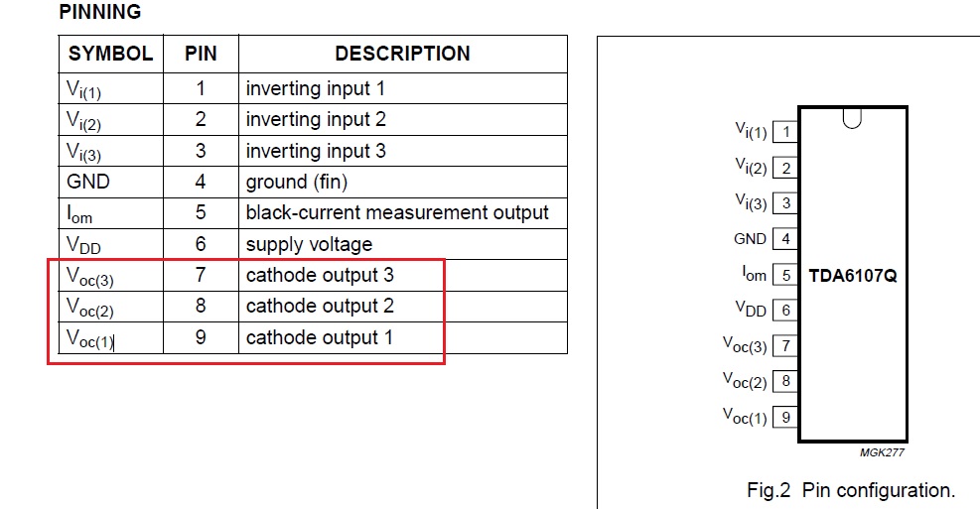This screenshot has width=980, height=509.
Task: Click the 'cathode output 1' cell
Action: (x=320, y=337)
